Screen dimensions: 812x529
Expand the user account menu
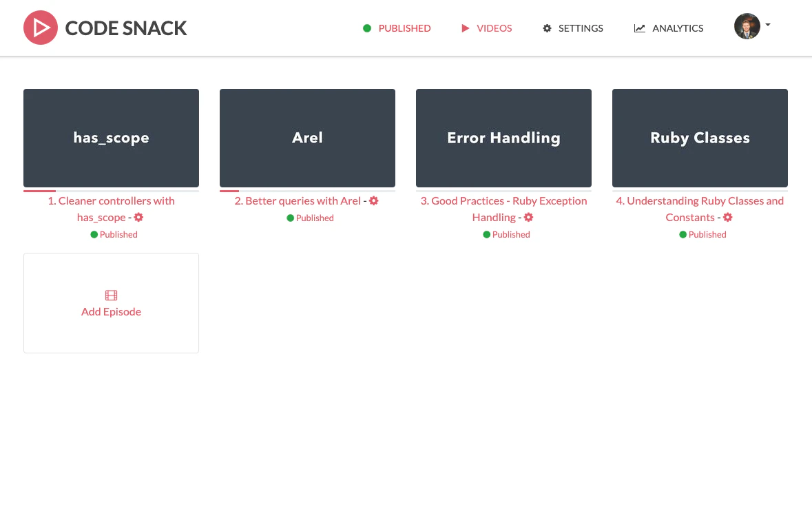click(x=747, y=26)
